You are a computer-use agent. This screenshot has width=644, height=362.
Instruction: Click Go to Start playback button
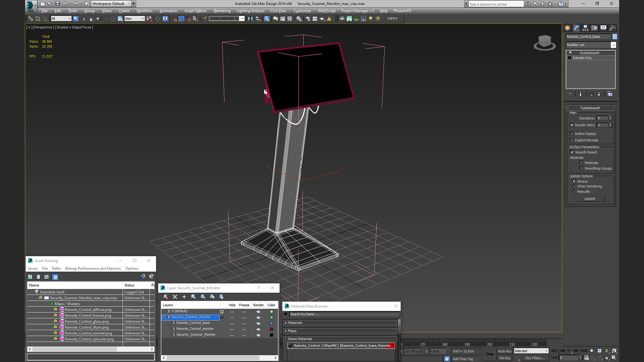[x=554, y=351]
